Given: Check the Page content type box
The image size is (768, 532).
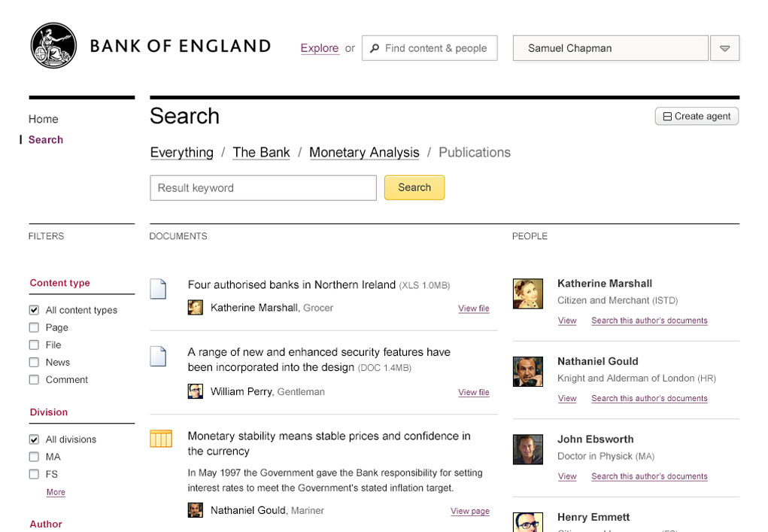Looking at the screenshot, I should [34, 327].
